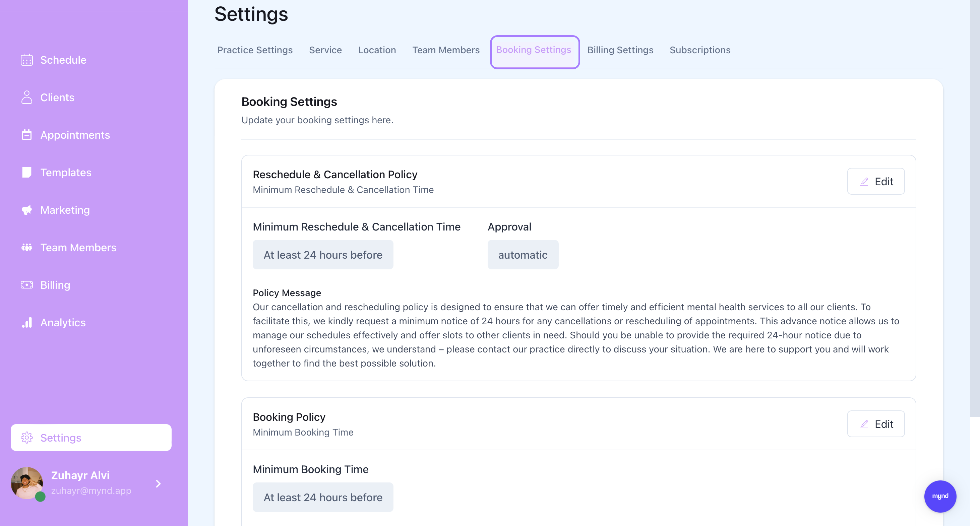The image size is (980, 526).
Task: Open Analytics via the bar chart icon
Action: [x=26, y=323]
